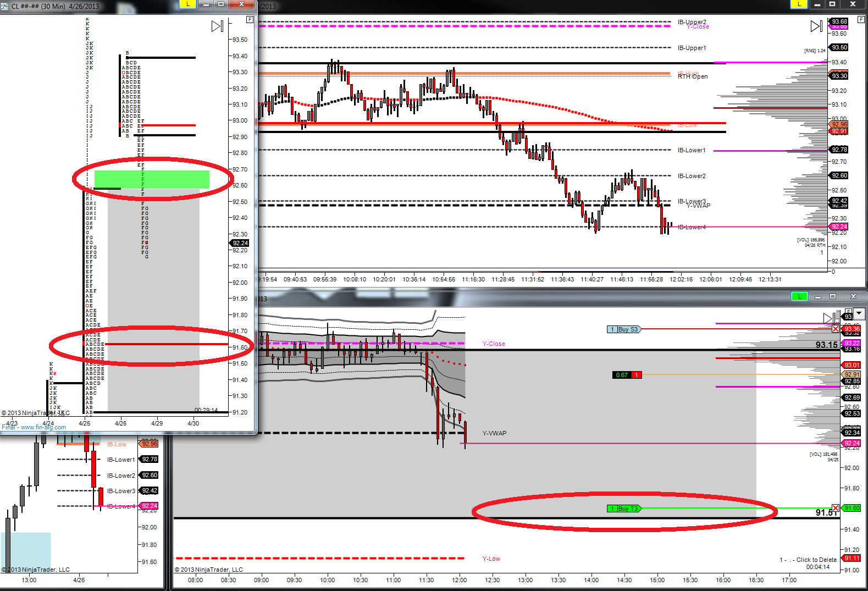
Task: Click the yellow L link button in the CL 30 Min title bar
Action: (x=188, y=4)
